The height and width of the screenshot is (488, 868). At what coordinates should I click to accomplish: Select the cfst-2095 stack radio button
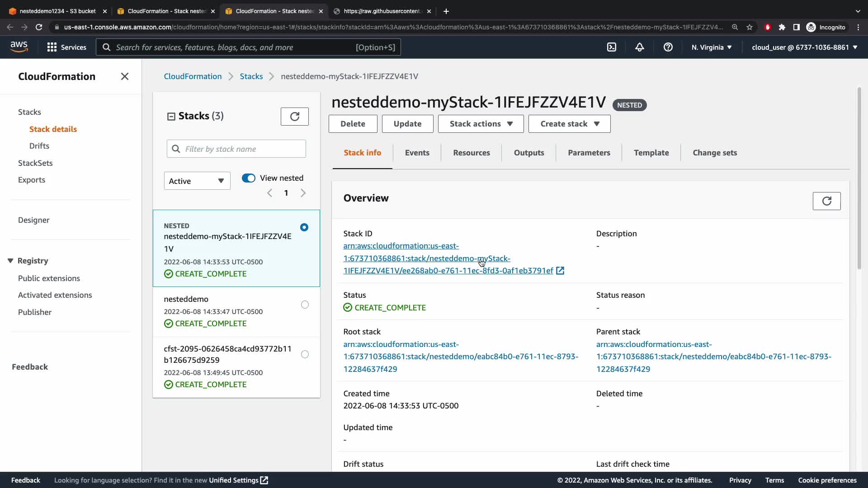pos(305,354)
